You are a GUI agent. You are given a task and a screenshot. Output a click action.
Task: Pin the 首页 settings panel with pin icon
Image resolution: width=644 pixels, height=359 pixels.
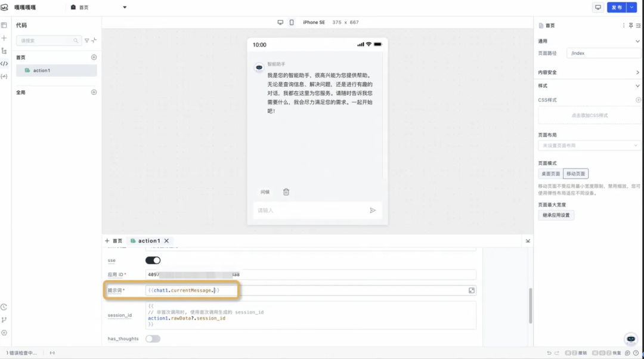(631, 26)
